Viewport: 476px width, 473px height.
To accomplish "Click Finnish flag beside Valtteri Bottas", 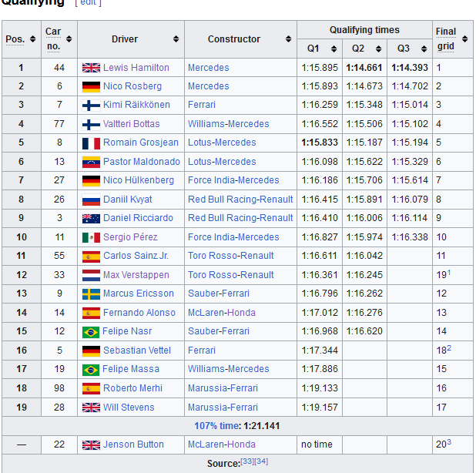I will (x=91, y=125).
